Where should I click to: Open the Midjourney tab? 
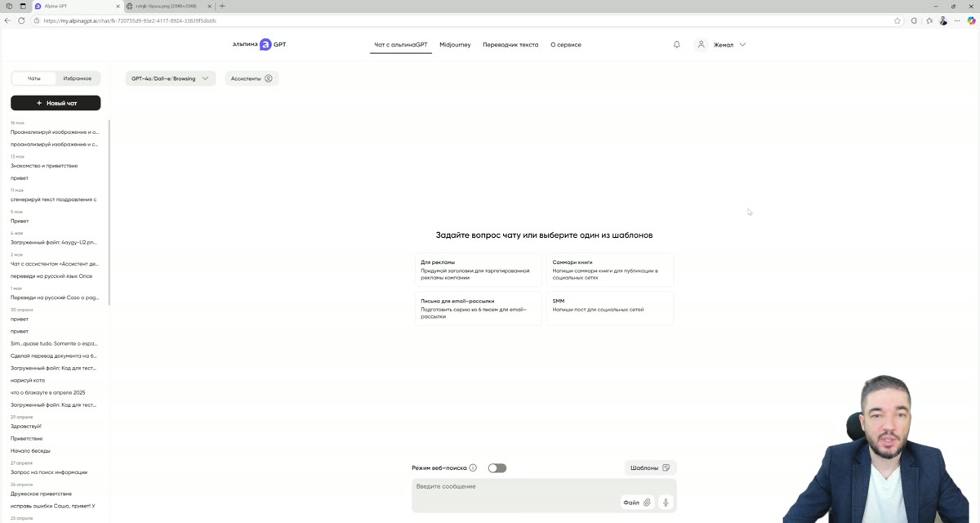[455, 45]
